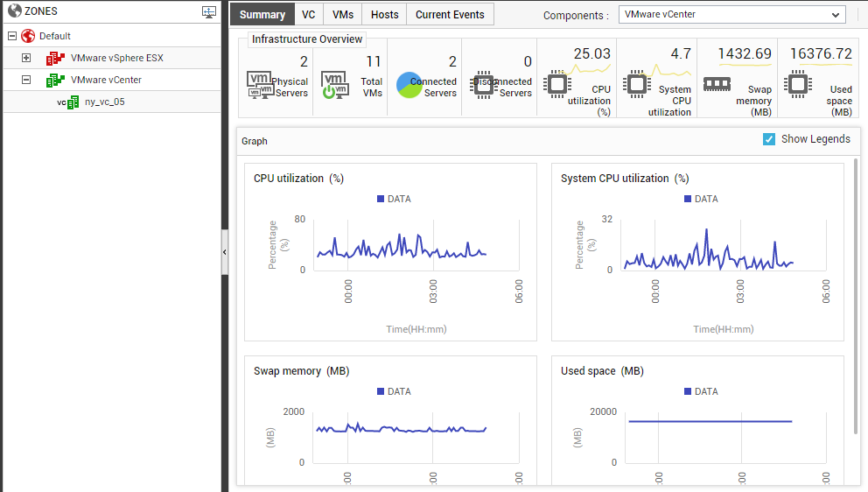The width and height of the screenshot is (868, 492).
Task: Click the Used space chip icon
Action: (x=798, y=84)
